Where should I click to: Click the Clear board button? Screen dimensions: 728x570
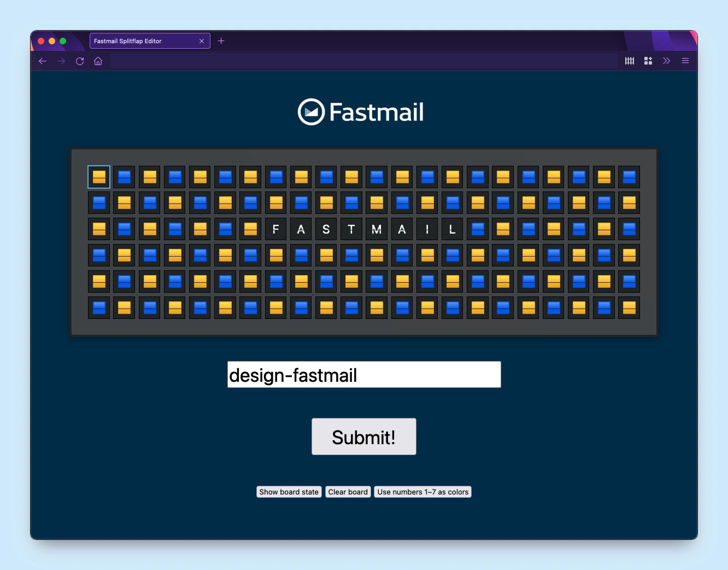click(x=348, y=492)
